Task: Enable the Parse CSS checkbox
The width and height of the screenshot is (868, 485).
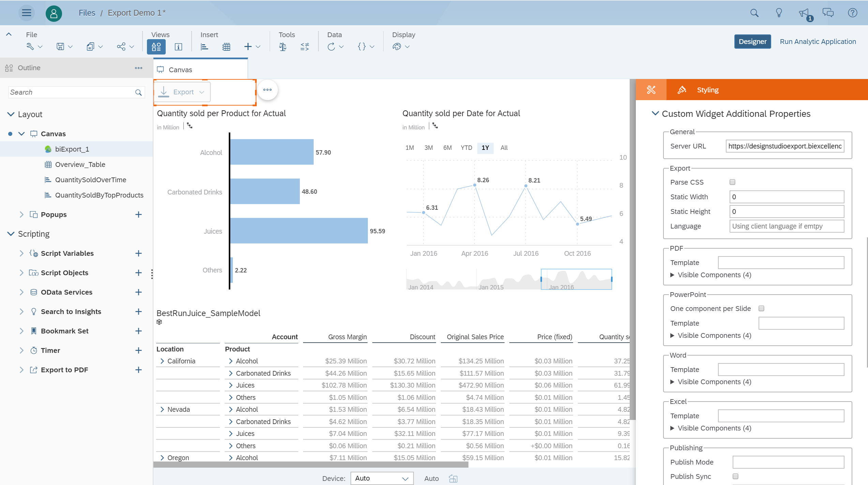Action: pyautogui.click(x=732, y=182)
